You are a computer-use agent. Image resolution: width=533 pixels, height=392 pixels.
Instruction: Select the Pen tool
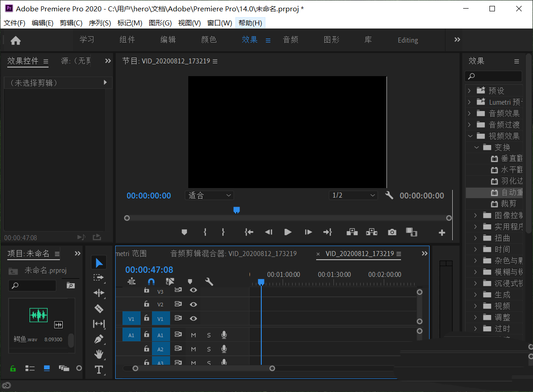pos(98,339)
